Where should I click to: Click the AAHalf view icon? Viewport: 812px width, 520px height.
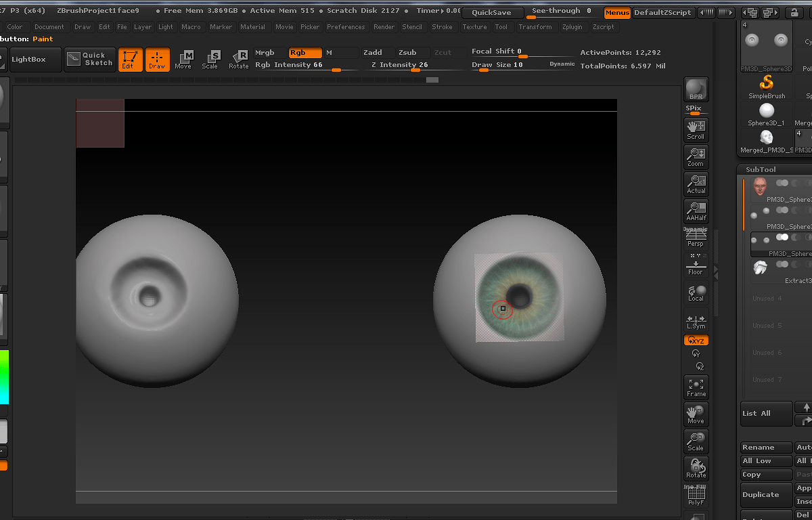pyautogui.click(x=696, y=211)
